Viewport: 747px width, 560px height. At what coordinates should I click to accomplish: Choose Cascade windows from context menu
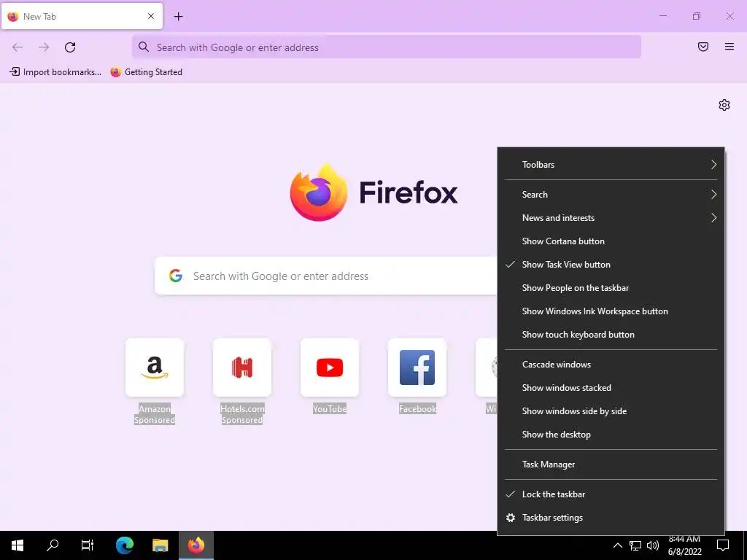[x=611, y=365]
